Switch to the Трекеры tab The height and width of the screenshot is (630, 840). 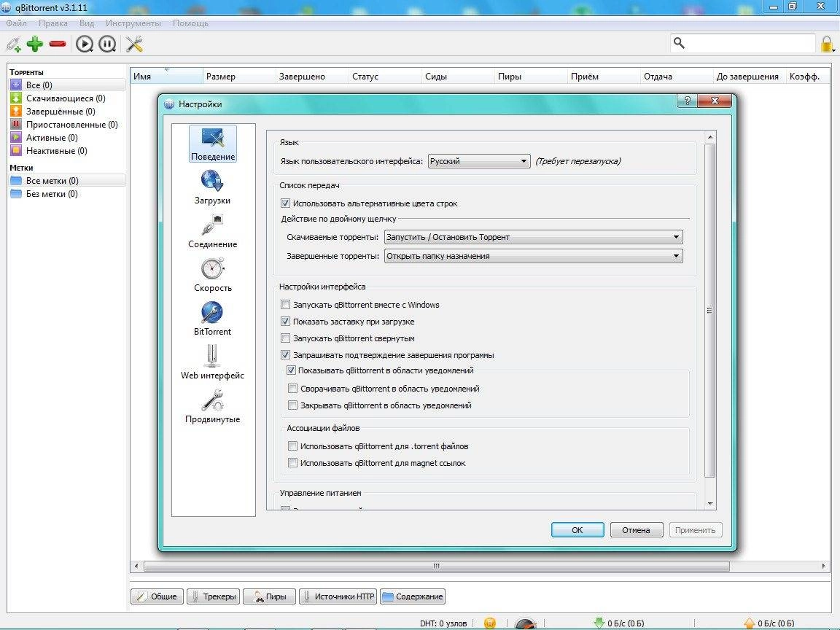(x=213, y=596)
